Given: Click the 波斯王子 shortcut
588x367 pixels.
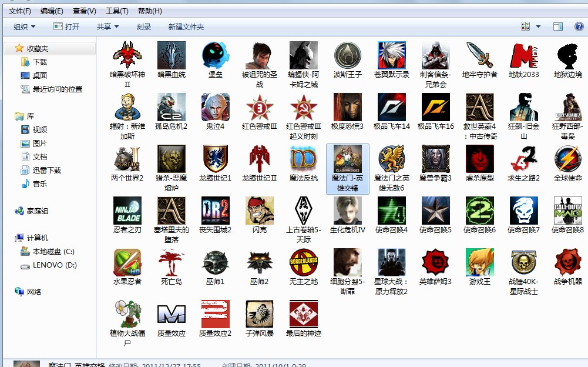Looking at the screenshot, I should (x=348, y=55).
